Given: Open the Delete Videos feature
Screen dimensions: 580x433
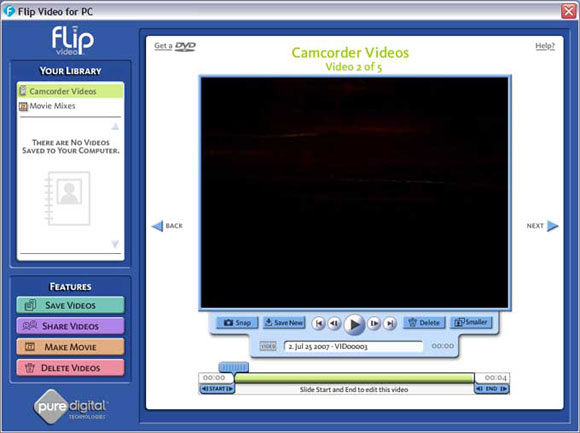Looking at the screenshot, I should (70, 368).
